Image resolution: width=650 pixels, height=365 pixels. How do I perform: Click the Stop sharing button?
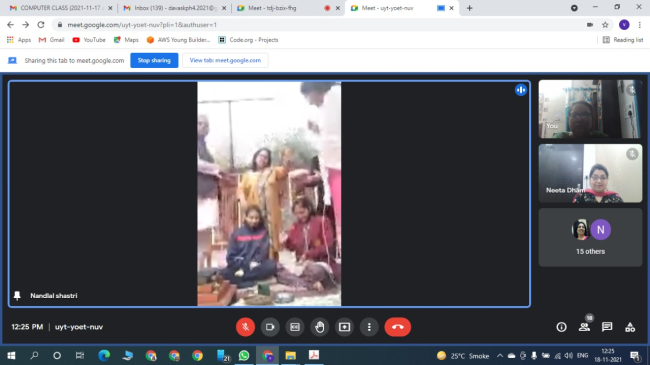(x=154, y=60)
